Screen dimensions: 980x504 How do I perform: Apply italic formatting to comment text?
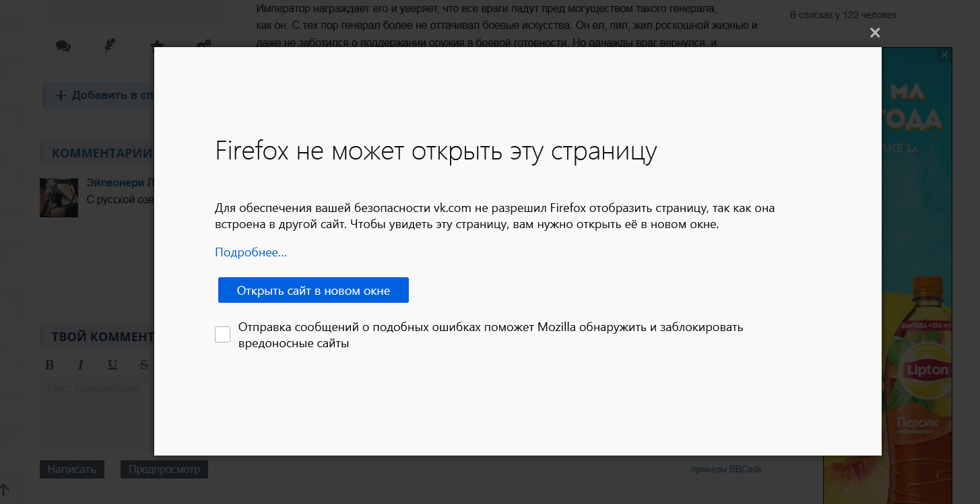click(81, 365)
